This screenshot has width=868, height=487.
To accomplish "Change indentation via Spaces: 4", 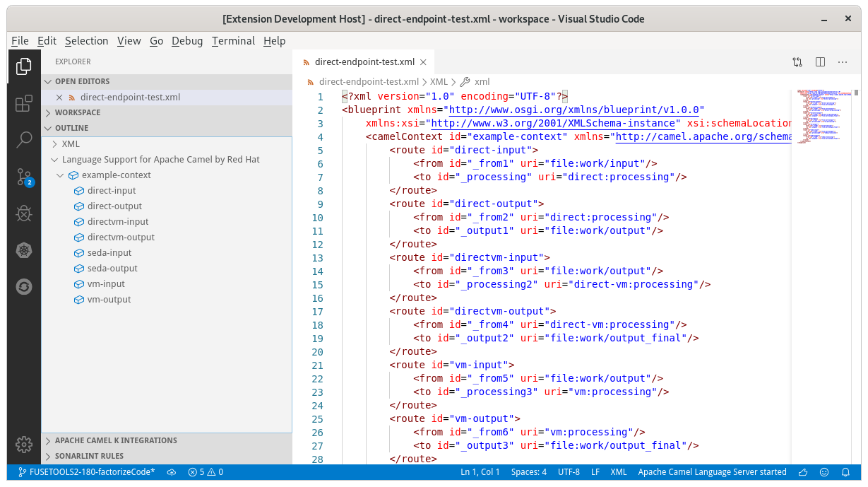I will click(529, 472).
